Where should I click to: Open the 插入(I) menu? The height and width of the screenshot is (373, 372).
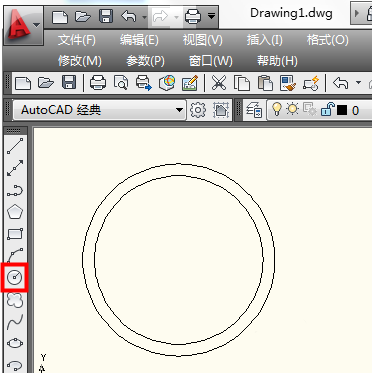click(x=264, y=40)
